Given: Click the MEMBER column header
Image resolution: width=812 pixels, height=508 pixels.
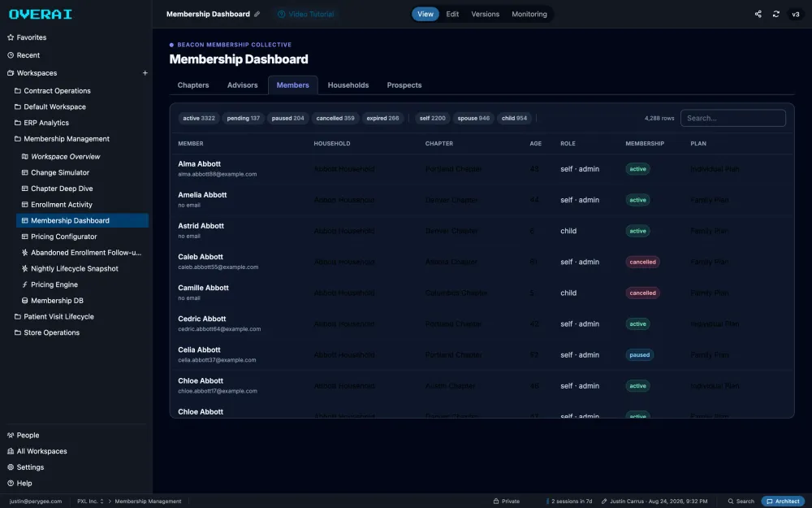Looking at the screenshot, I should click(x=191, y=144).
